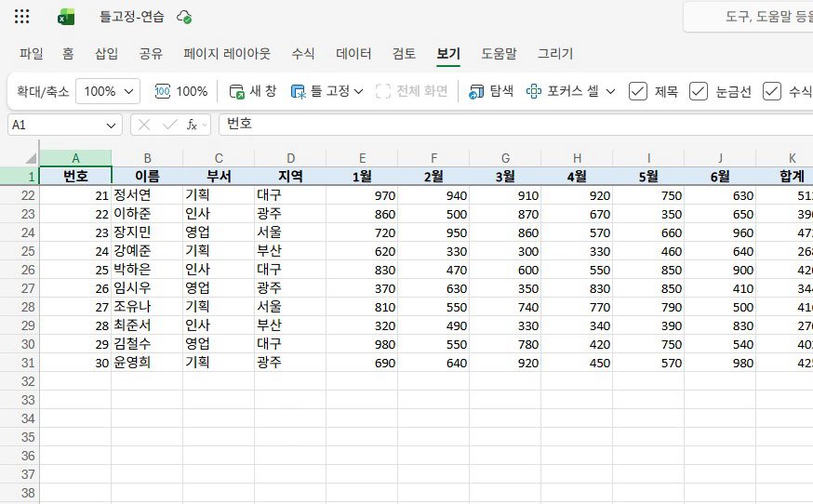Select department cell 인사 for 박하은

click(219, 271)
